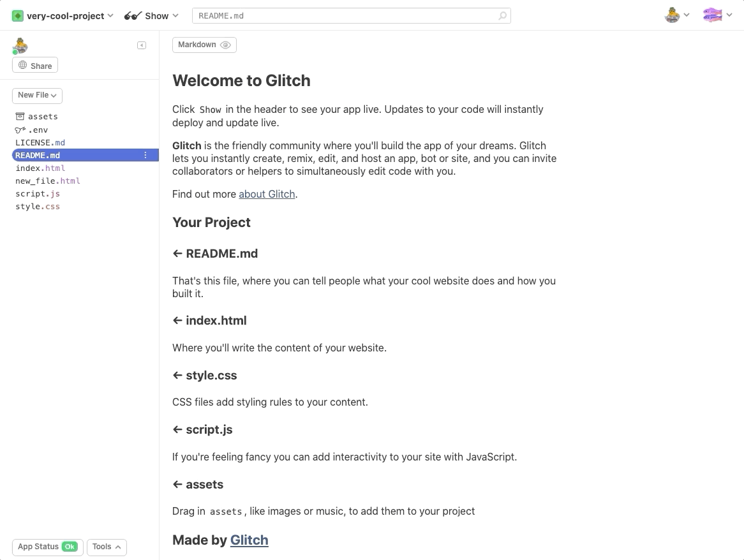The image size is (744, 560).
Task: Open the fish team avatar menu
Action: [x=717, y=15]
